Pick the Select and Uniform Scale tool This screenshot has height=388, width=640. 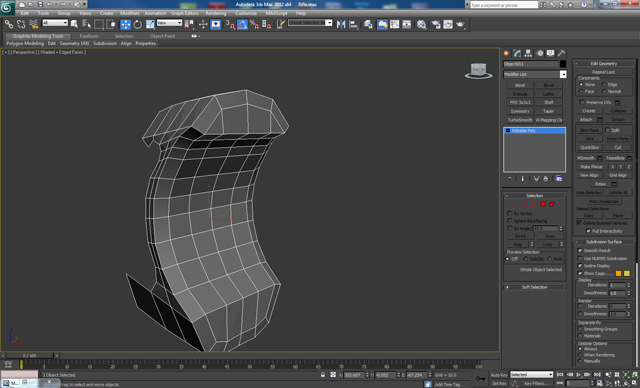tap(150, 24)
